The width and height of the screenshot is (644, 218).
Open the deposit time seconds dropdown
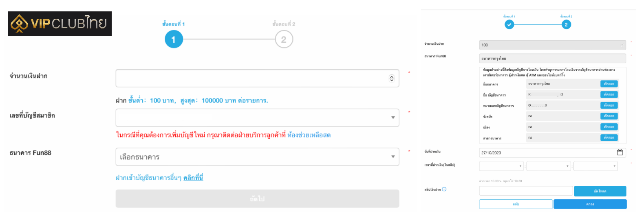[x=595, y=166]
